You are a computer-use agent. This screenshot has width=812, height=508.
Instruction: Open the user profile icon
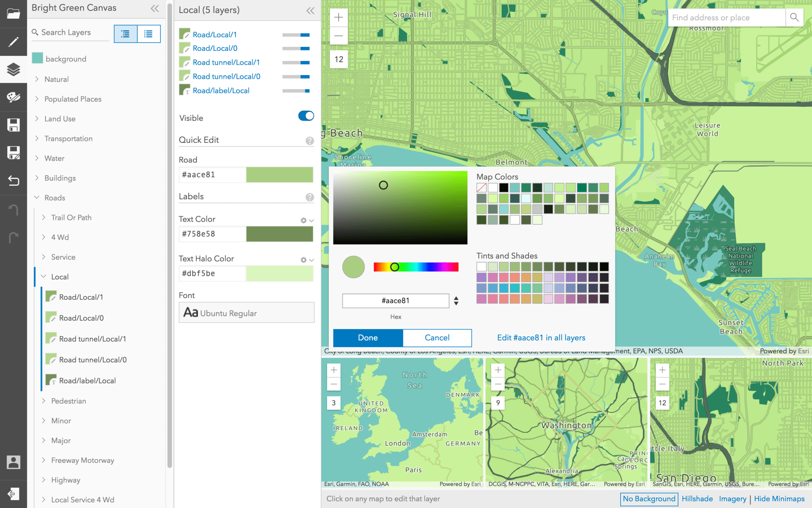click(x=13, y=462)
